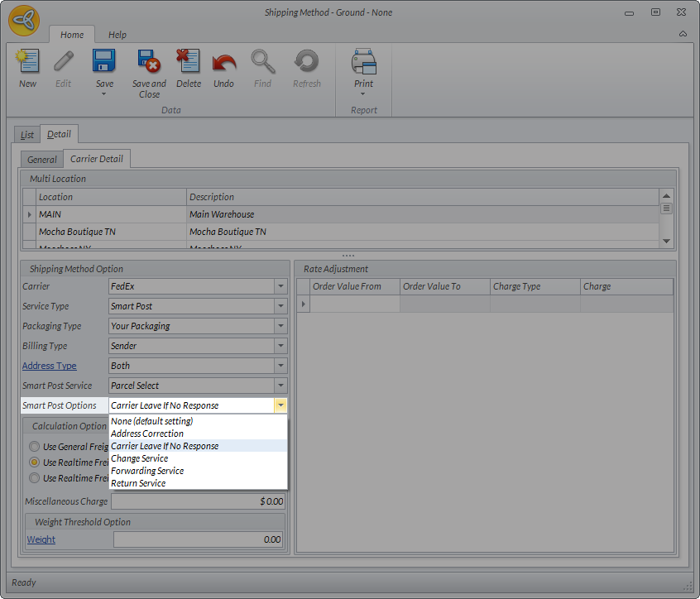The image size is (700, 599).
Task: Expand the Carrier dropdown showing FedEx
Action: 280,286
